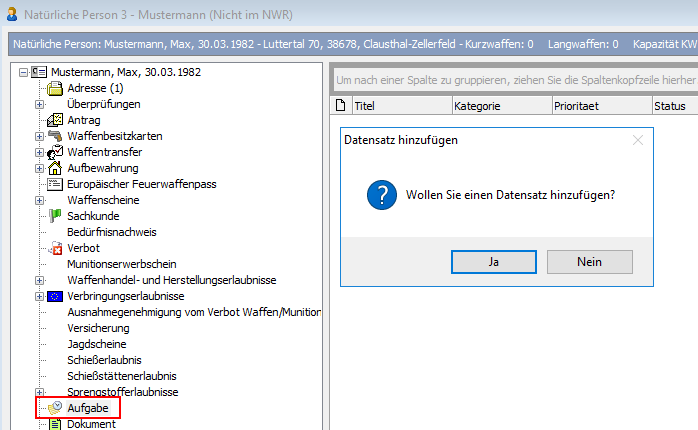Collapse the Mustermann, Max root node
The image size is (698, 430).
tap(23, 73)
